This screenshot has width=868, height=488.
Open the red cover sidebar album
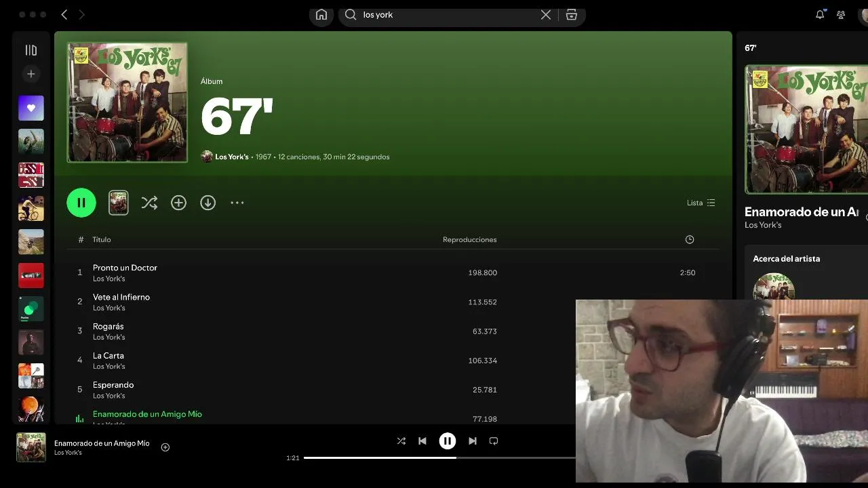(31, 275)
